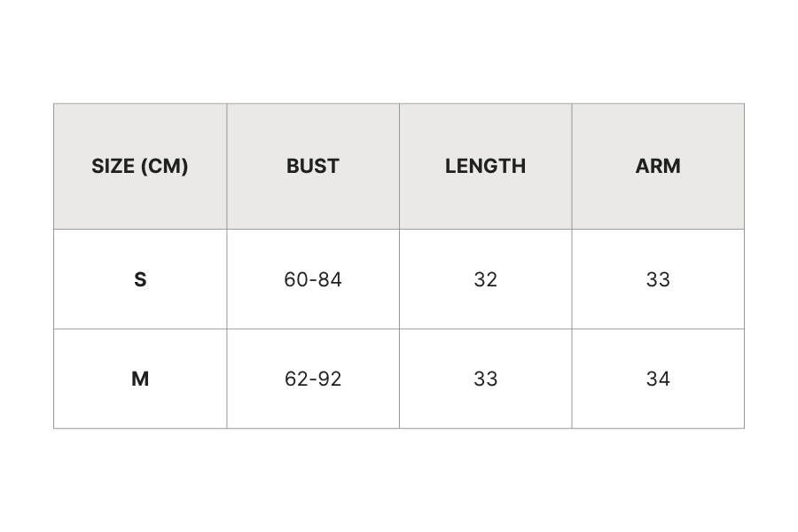Select the M size row label
The height and width of the screenshot is (532, 798).
[x=140, y=379]
